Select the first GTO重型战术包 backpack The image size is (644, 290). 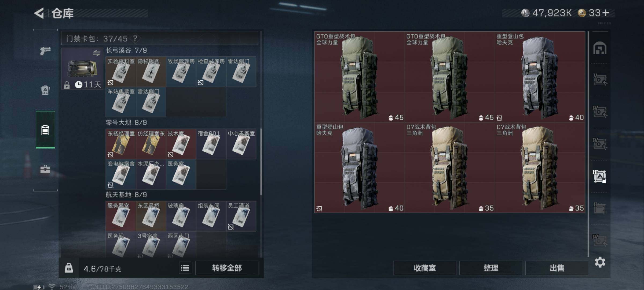click(360, 77)
